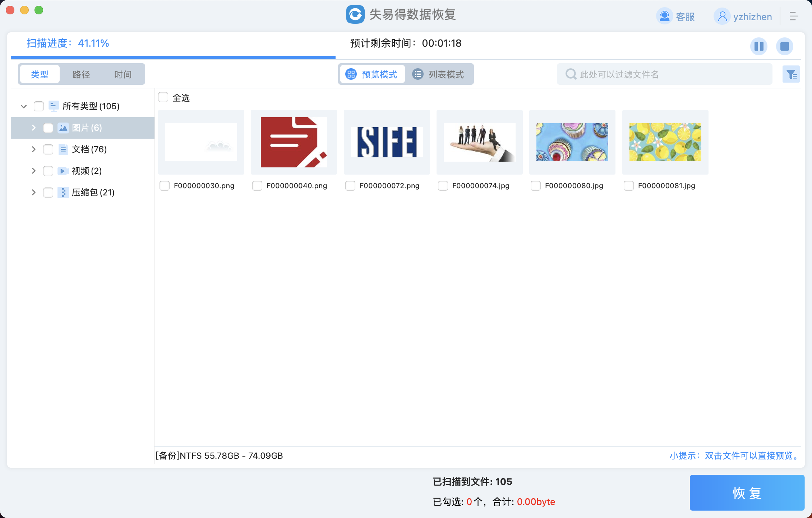Tick the checkbox for F000000081.jpg
Screen dimensions: 812x518
(x=629, y=186)
